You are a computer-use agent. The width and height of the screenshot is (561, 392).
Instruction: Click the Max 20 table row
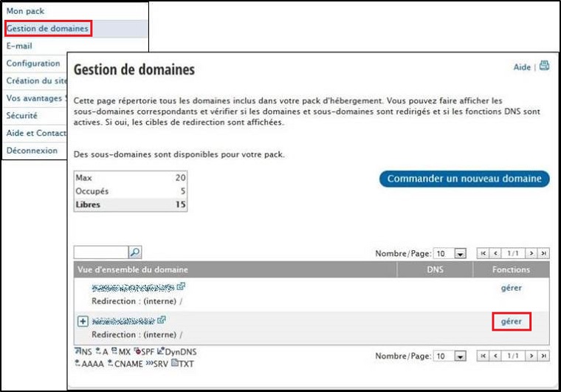coord(131,178)
